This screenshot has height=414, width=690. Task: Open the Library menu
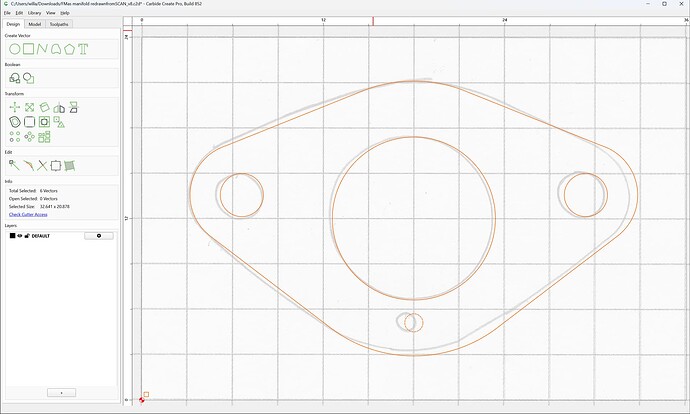(x=34, y=13)
